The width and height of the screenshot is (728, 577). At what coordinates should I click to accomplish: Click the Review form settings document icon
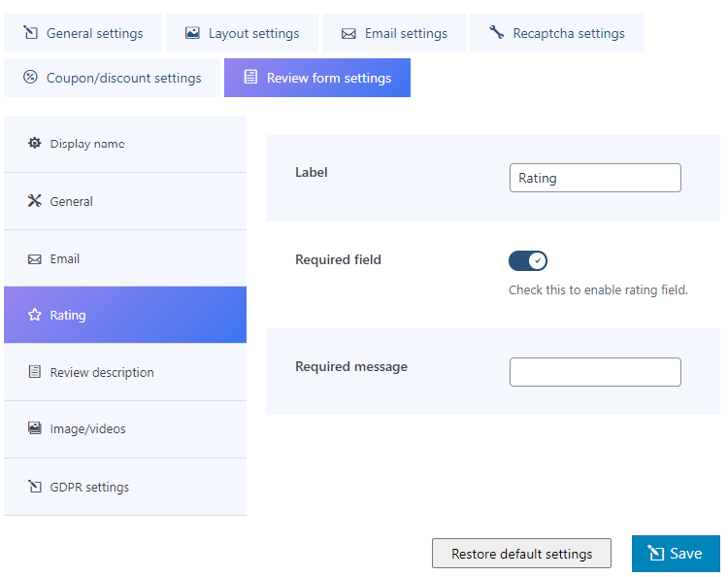[250, 77]
